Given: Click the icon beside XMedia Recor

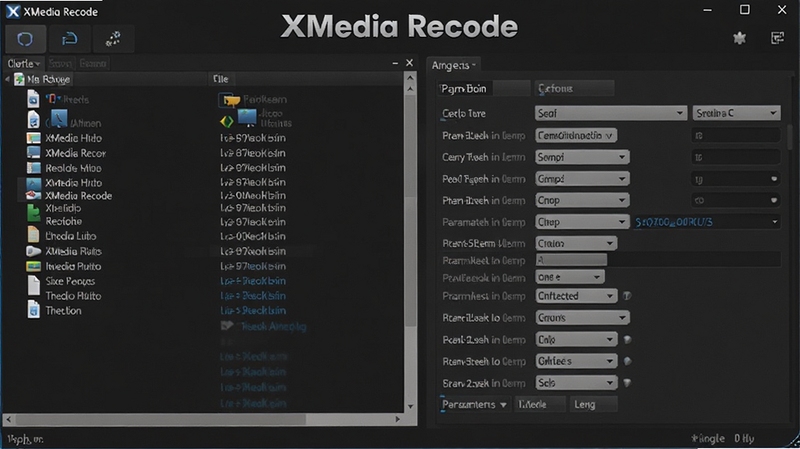Looking at the screenshot, I should (x=34, y=153).
